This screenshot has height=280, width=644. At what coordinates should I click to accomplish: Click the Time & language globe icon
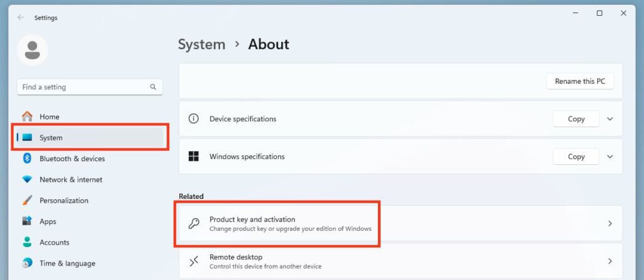(27, 263)
